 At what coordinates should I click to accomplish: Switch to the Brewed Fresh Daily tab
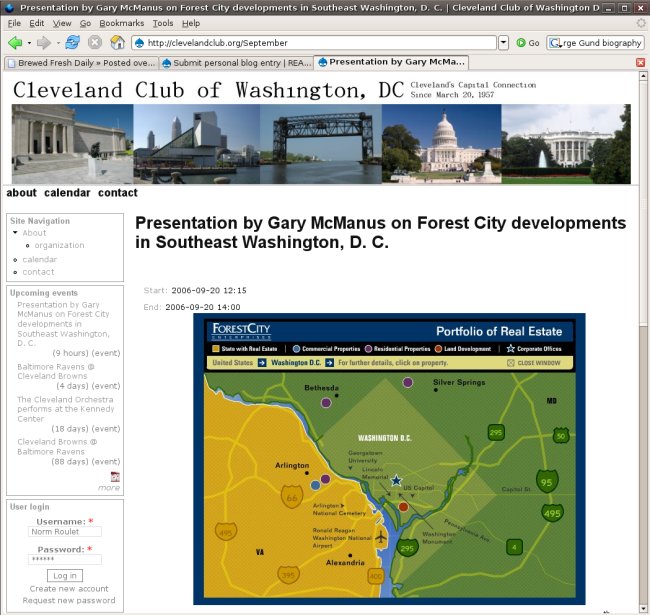coord(81,63)
